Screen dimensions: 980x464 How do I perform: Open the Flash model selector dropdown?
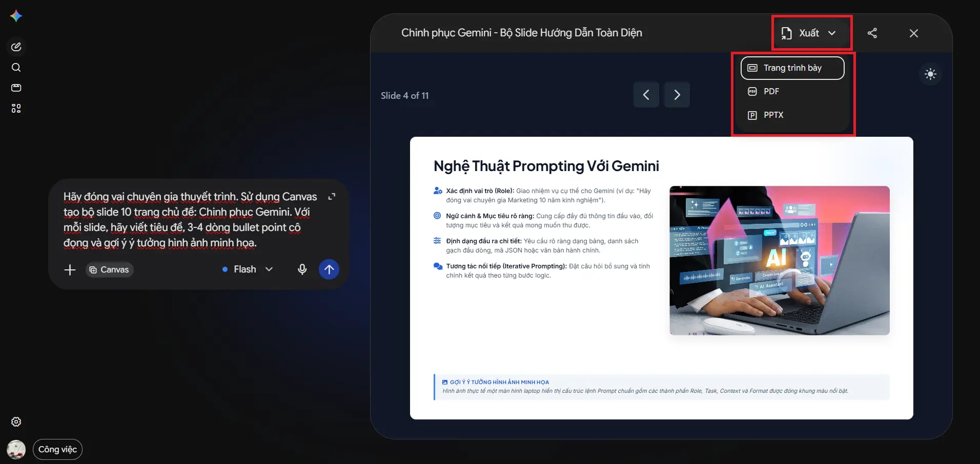[248, 269]
